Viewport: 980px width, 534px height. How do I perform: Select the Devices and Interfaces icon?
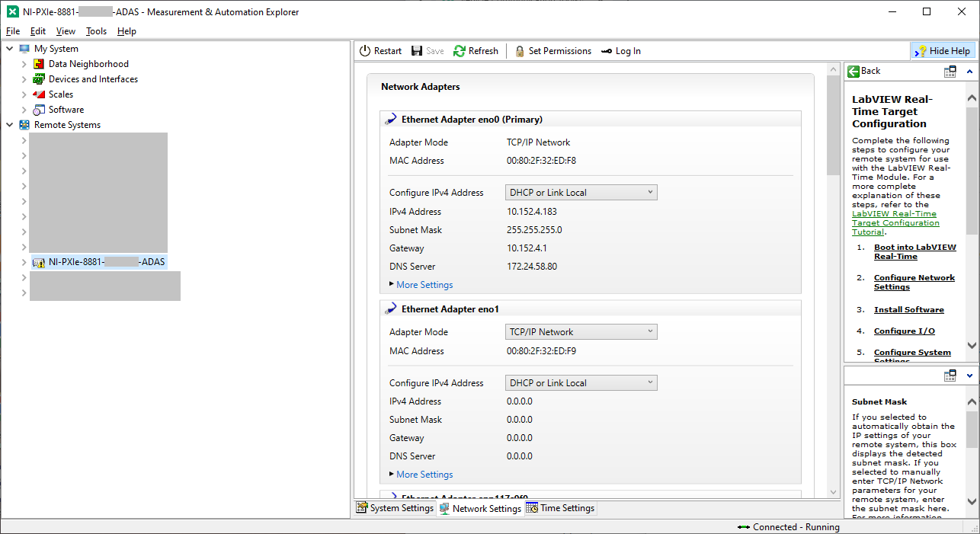(x=39, y=79)
